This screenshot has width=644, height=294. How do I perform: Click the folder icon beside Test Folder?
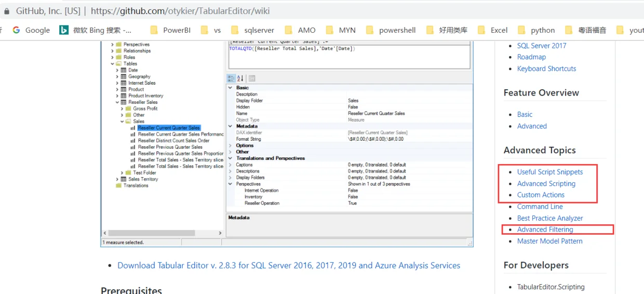coord(128,172)
